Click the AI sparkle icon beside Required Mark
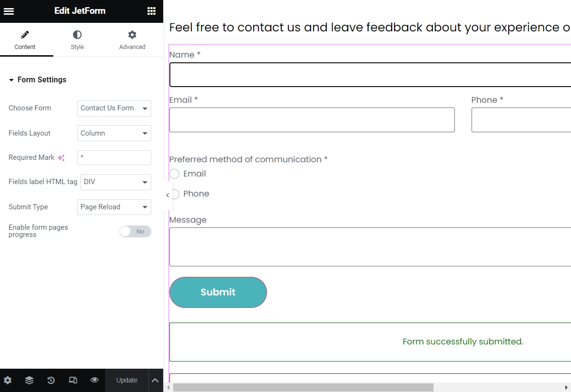 pyautogui.click(x=61, y=158)
